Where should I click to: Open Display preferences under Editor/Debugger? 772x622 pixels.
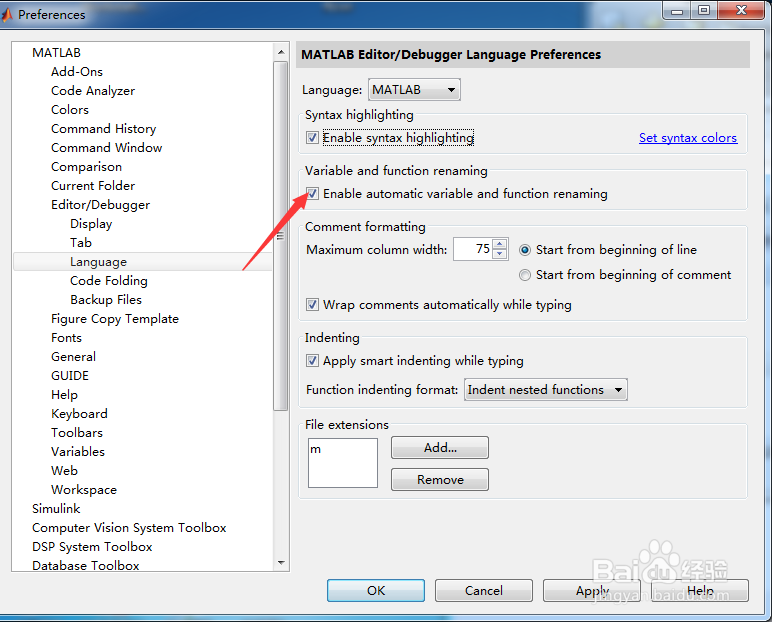point(91,224)
